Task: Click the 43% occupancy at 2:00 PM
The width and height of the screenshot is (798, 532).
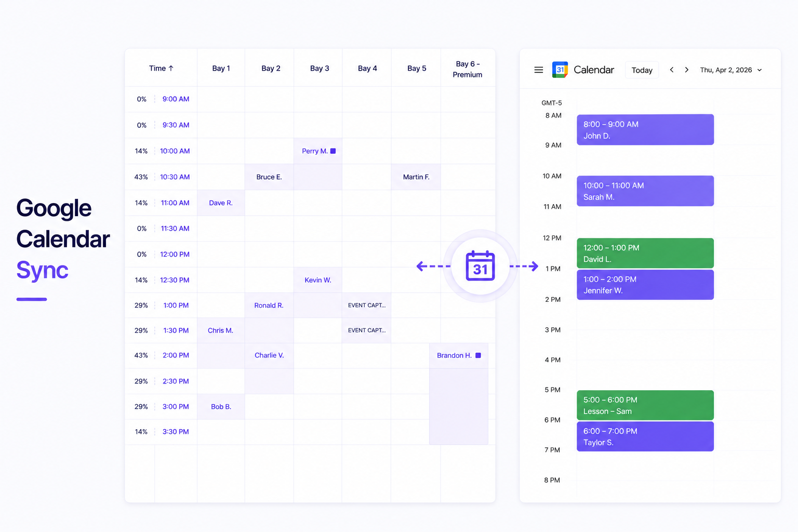Action: (x=141, y=355)
